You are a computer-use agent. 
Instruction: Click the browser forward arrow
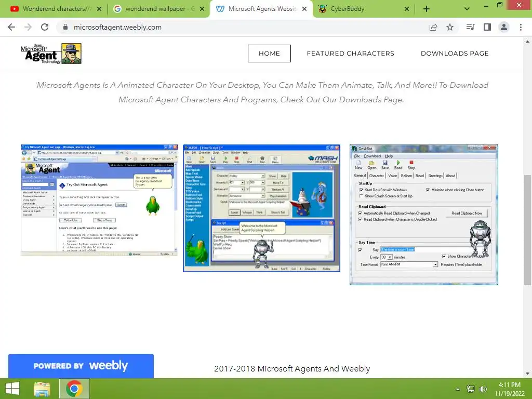28,27
